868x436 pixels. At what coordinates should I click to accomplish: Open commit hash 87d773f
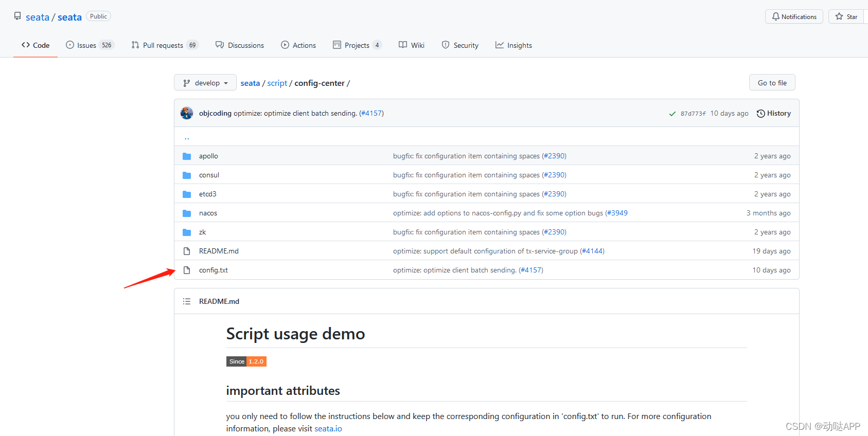tap(693, 114)
